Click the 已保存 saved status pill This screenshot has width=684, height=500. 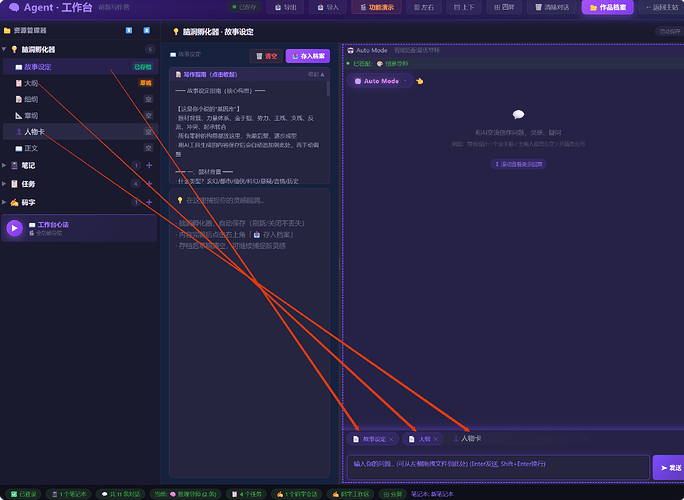point(244,7)
